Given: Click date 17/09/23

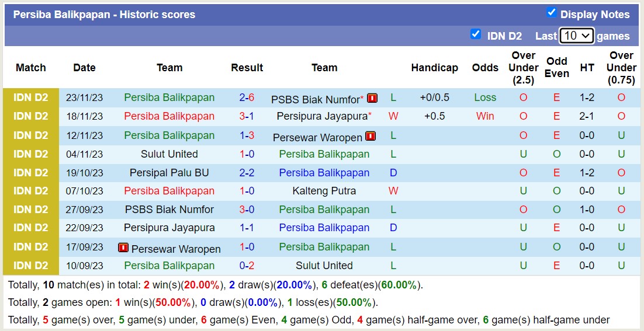Looking at the screenshot, I should click(85, 247).
